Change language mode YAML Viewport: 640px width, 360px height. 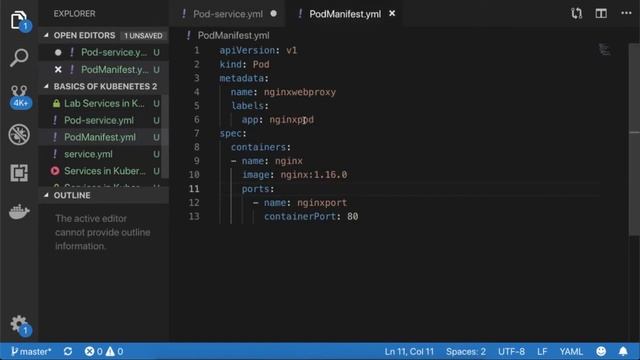tap(571, 351)
